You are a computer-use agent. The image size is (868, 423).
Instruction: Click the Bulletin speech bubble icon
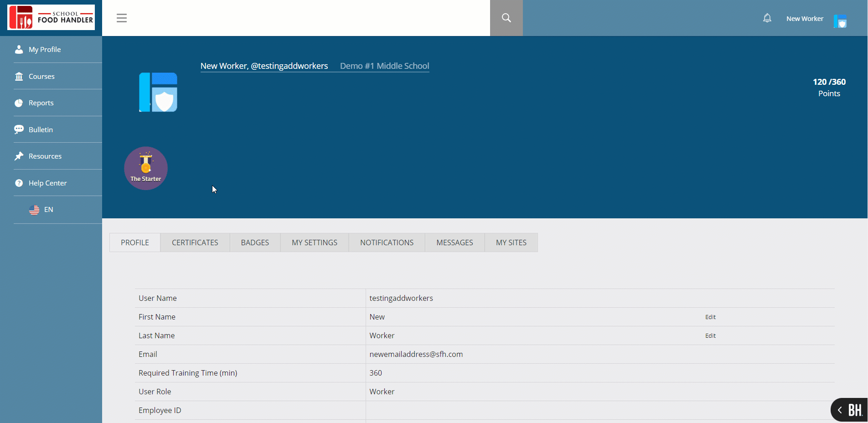pyautogui.click(x=19, y=129)
